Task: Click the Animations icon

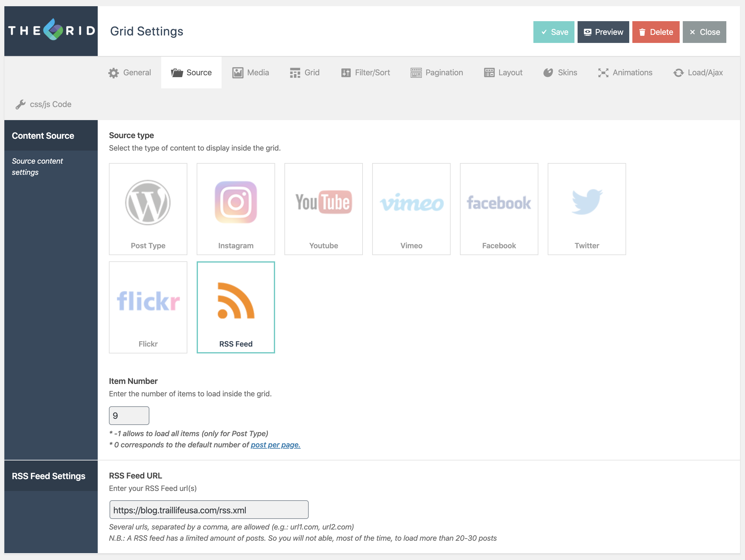Action: 603,73
